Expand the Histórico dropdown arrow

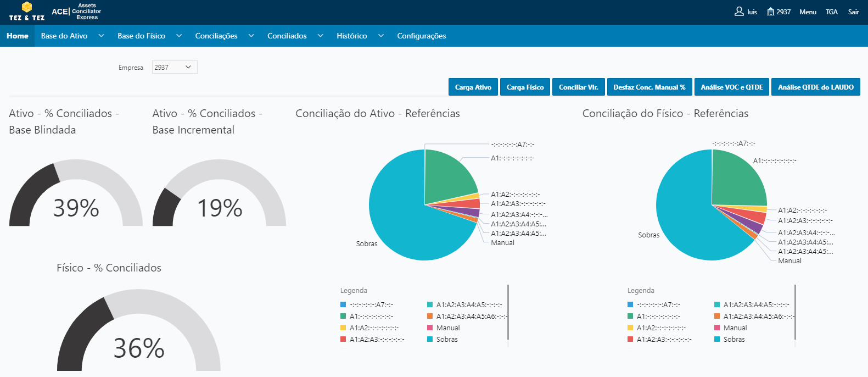point(380,36)
